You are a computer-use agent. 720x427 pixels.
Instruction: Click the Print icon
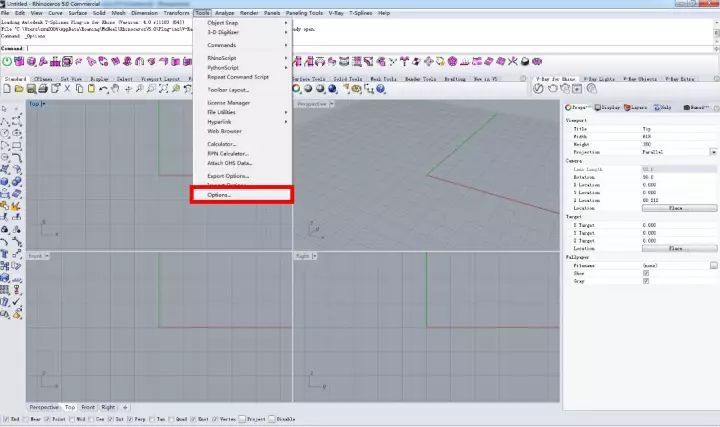click(43, 89)
